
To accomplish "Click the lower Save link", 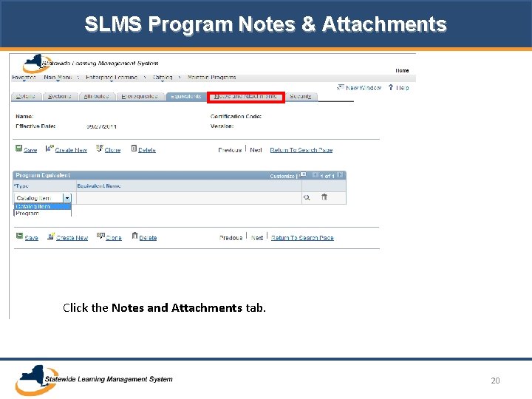I will [31, 238].
